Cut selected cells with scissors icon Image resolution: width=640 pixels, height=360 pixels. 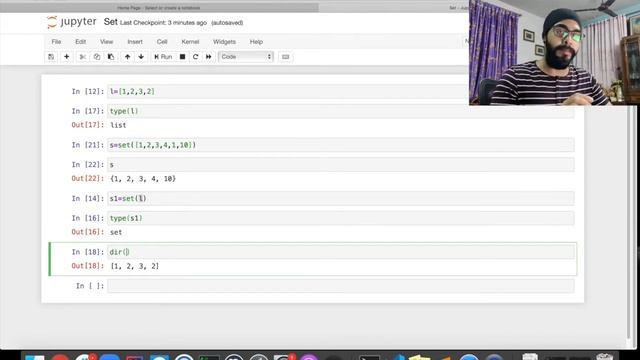(82, 57)
